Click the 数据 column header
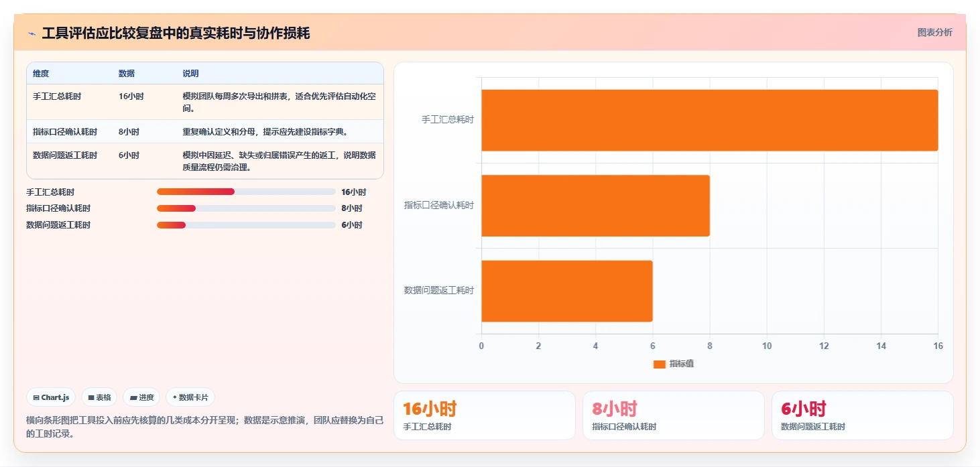980x467 pixels. [127, 74]
